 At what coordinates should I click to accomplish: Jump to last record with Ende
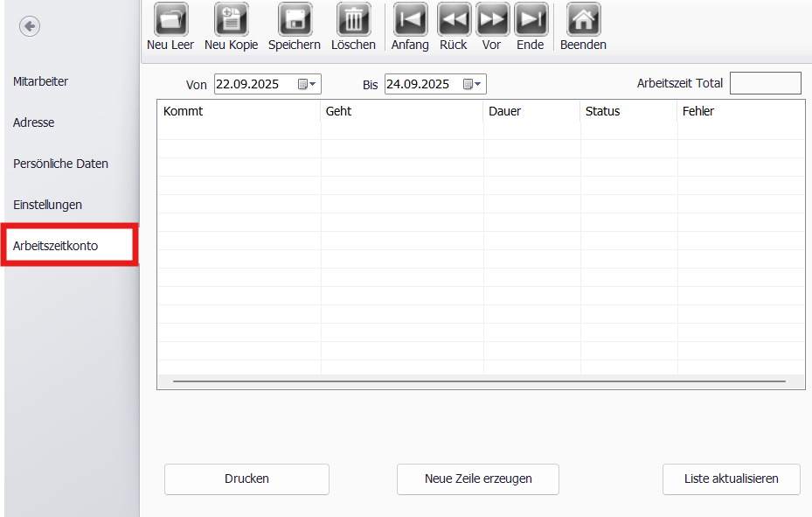click(x=531, y=20)
